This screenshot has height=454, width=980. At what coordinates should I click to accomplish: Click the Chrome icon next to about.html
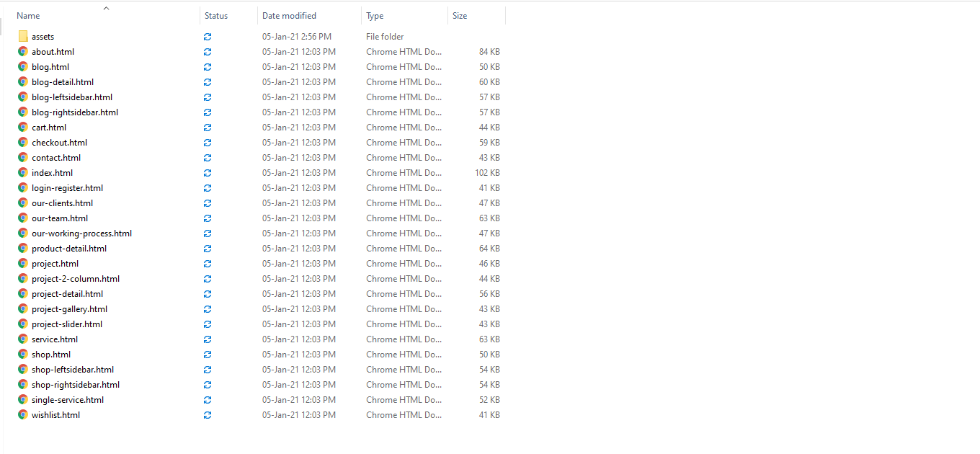point(23,52)
